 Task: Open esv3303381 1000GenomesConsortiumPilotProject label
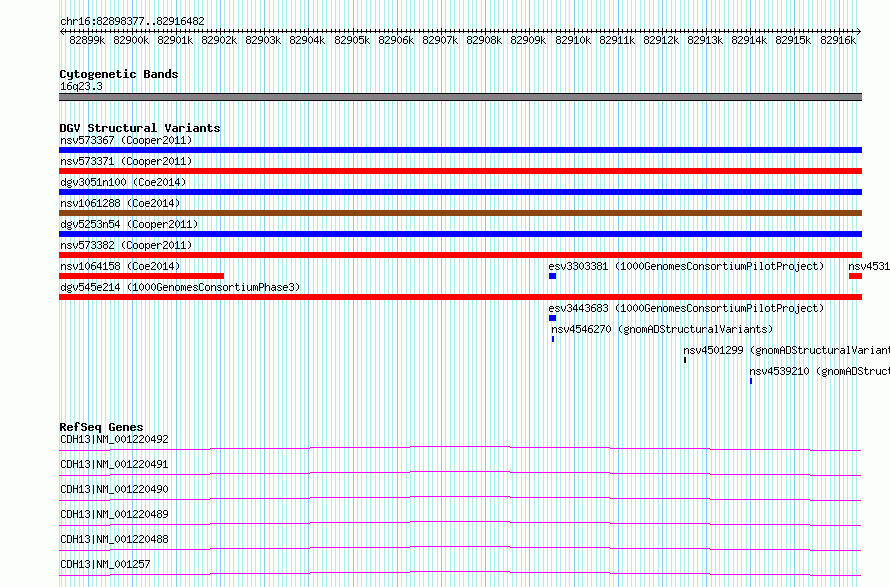pos(686,266)
